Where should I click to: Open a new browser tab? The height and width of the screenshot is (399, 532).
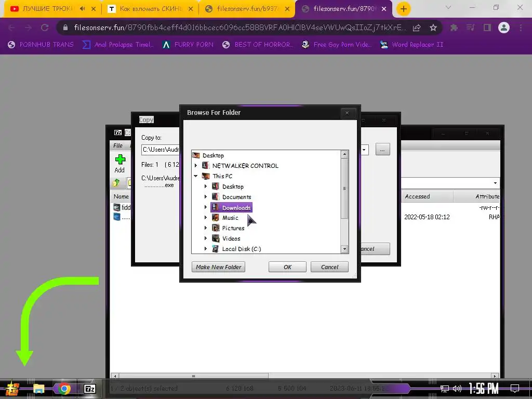[403, 9]
